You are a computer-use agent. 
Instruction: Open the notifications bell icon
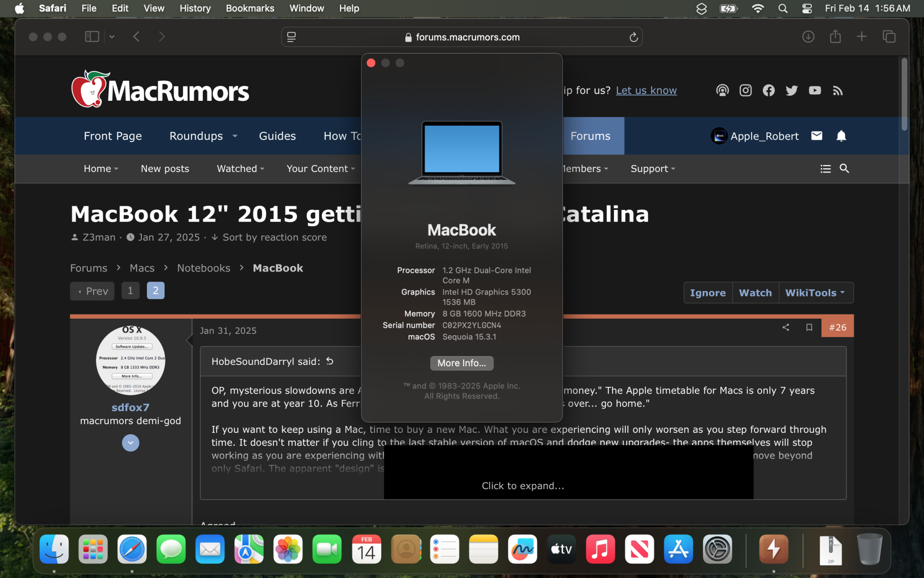click(841, 136)
